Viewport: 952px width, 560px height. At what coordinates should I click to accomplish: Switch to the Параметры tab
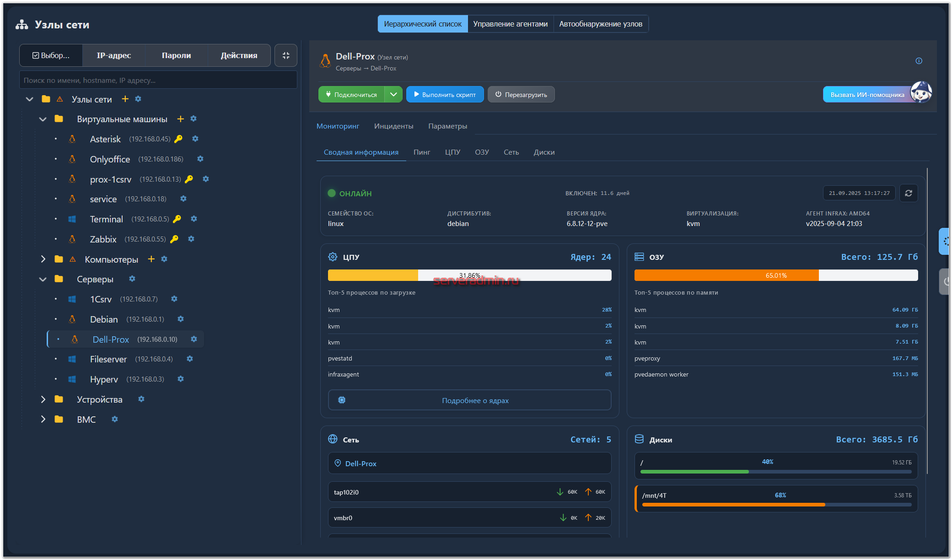447,126
